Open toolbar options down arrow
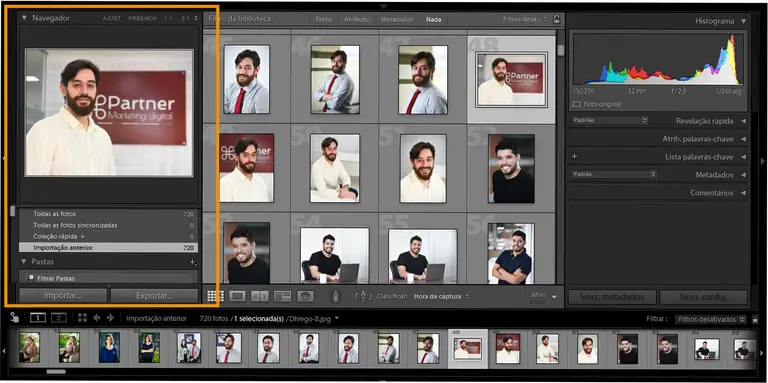 click(554, 296)
